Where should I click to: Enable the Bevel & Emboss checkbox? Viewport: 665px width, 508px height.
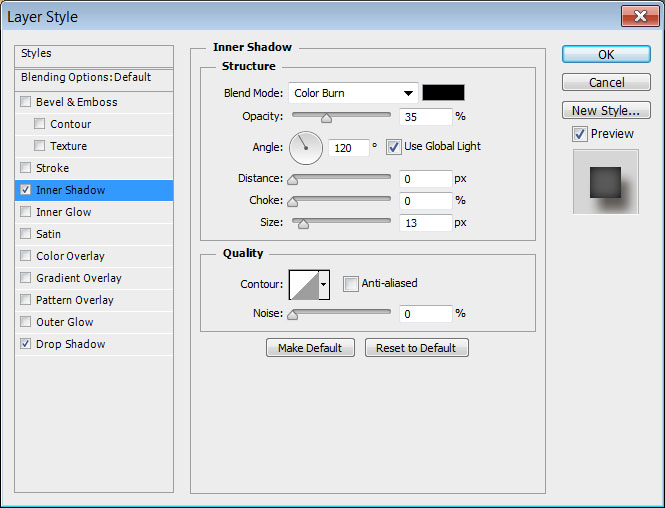point(26,102)
